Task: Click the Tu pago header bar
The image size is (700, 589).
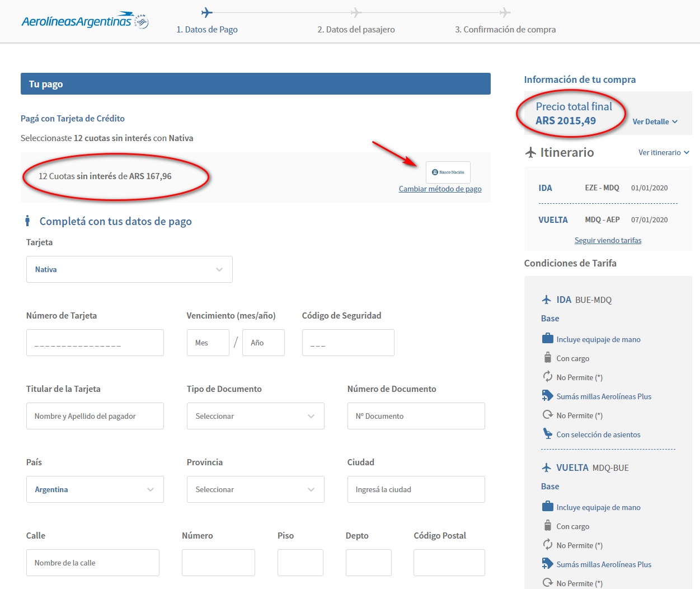Action: coord(256,83)
